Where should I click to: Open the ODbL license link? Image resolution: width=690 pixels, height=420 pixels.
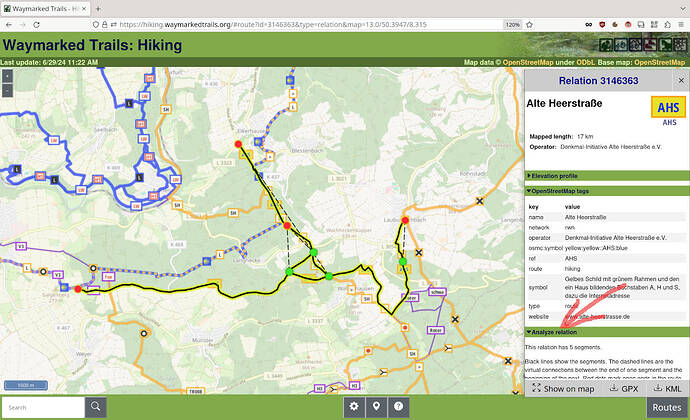pos(585,63)
